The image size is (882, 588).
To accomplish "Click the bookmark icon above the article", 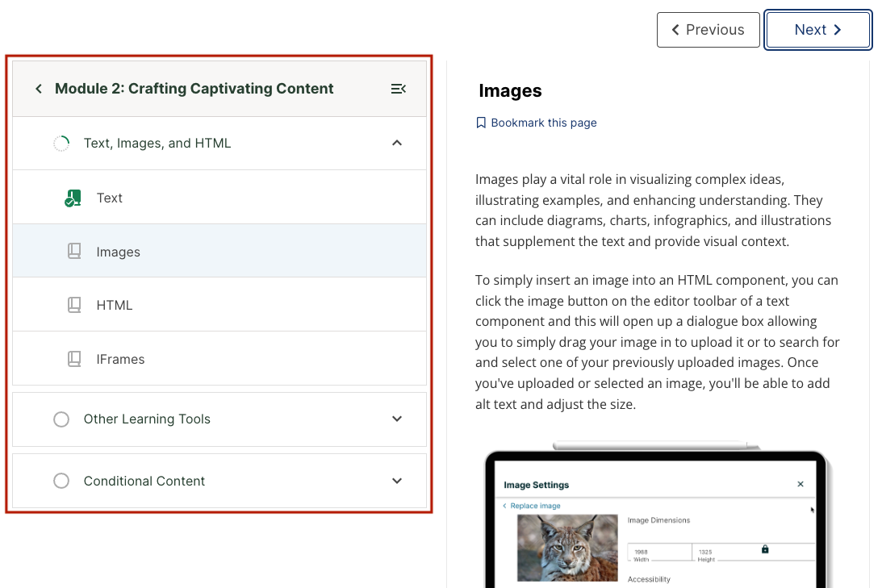I will tap(481, 123).
